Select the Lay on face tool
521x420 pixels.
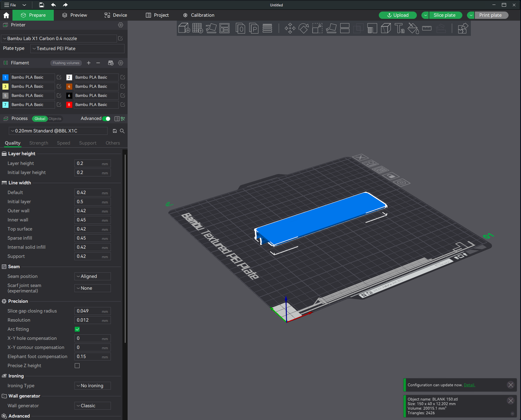tap(331, 28)
